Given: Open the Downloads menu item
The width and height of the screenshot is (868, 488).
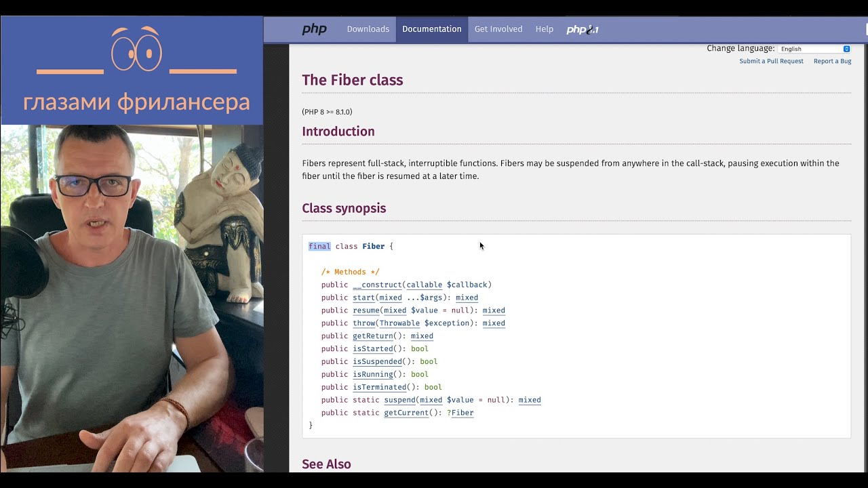Looking at the screenshot, I should pos(368,29).
